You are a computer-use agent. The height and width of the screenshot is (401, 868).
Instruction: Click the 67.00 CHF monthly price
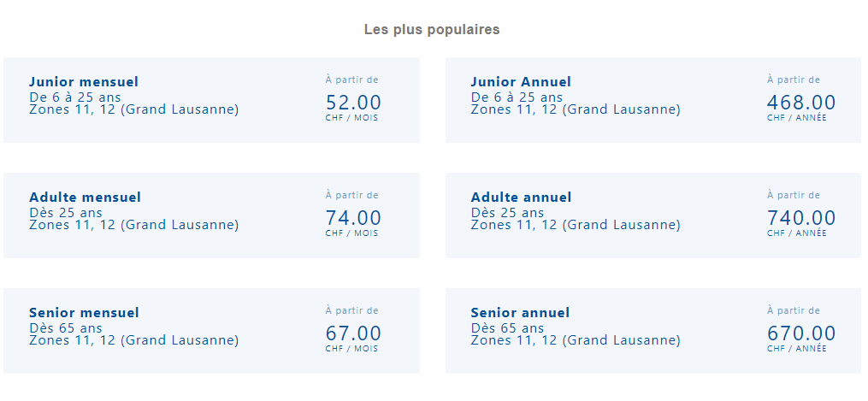click(353, 333)
